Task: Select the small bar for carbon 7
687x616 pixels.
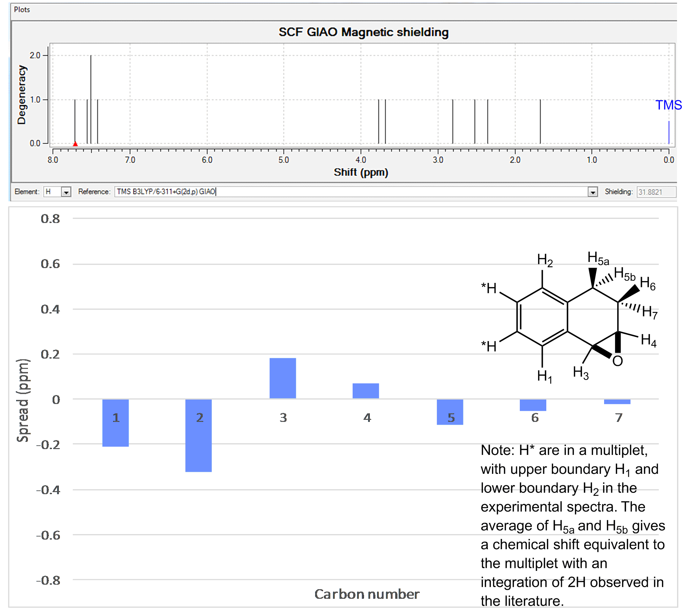Action: [x=617, y=402]
